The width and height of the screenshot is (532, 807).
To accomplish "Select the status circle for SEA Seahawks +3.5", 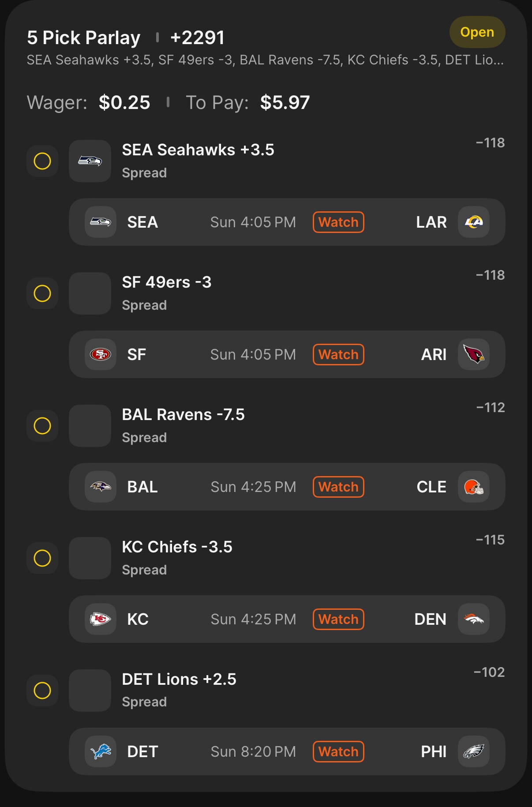I will tap(42, 161).
